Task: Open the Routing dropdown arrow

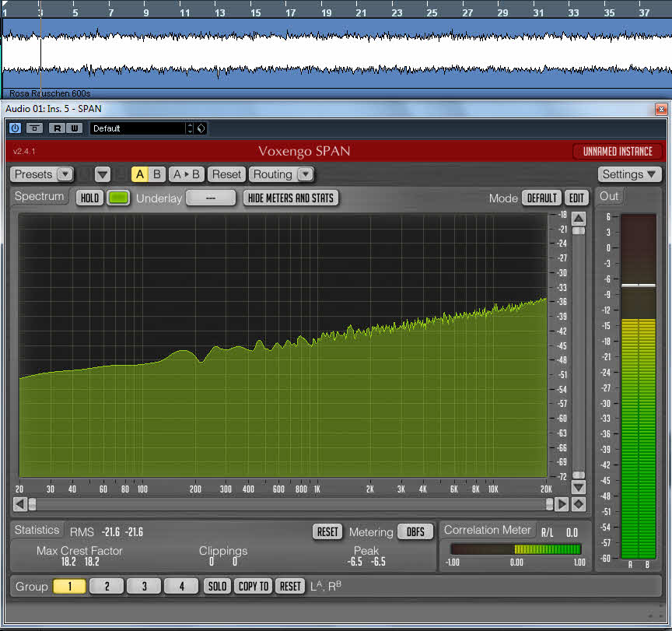Action: point(306,174)
